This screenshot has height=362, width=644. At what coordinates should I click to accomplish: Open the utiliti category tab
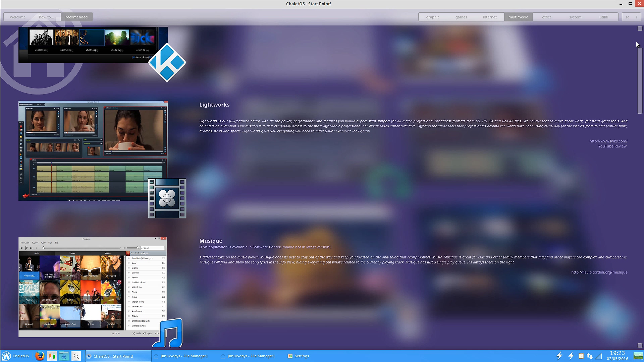pos(604,17)
